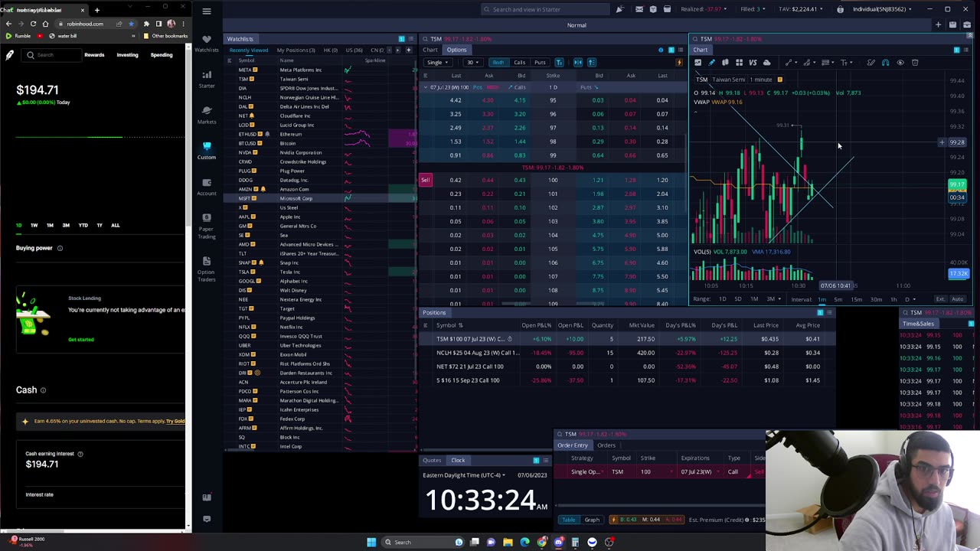Switch to the Orders tab
Image resolution: width=980 pixels, height=551 pixels.
coord(606,445)
